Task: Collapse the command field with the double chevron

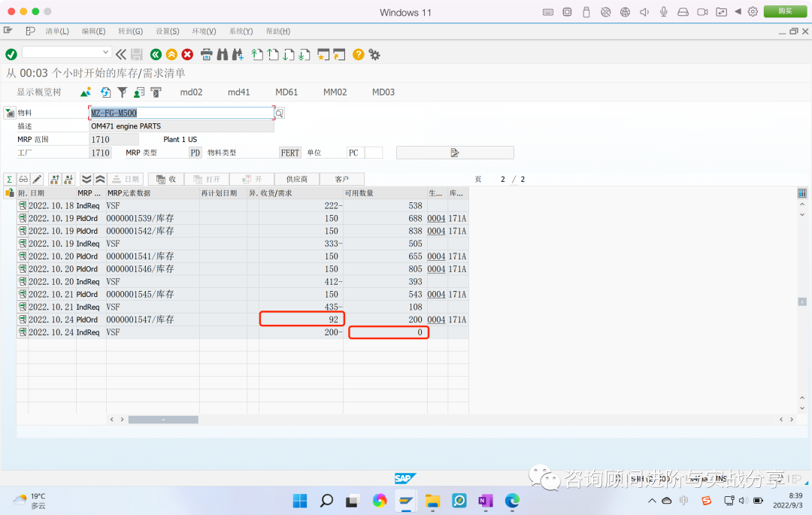Action: (x=120, y=54)
